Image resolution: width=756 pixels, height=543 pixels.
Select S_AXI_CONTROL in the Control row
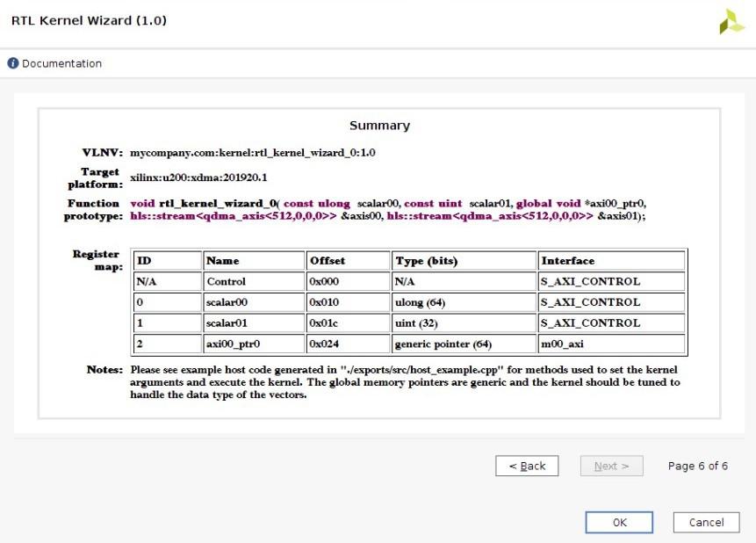[611, 281]
